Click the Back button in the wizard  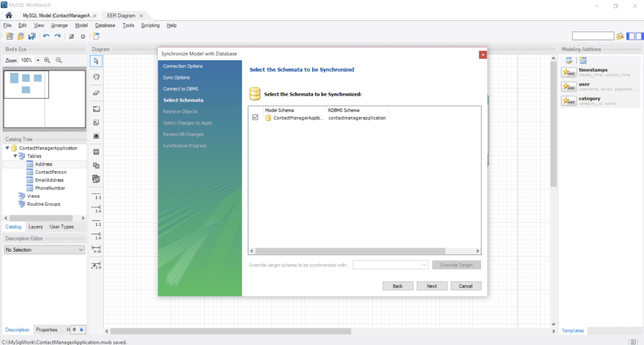pos(397,286)
